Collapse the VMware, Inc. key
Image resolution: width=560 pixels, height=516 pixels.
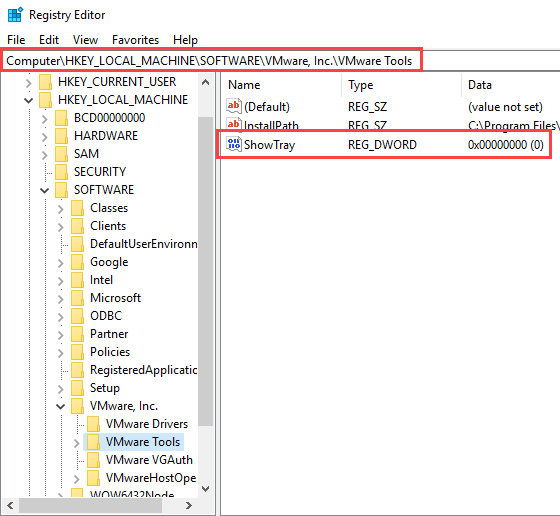tap(61, 407)
